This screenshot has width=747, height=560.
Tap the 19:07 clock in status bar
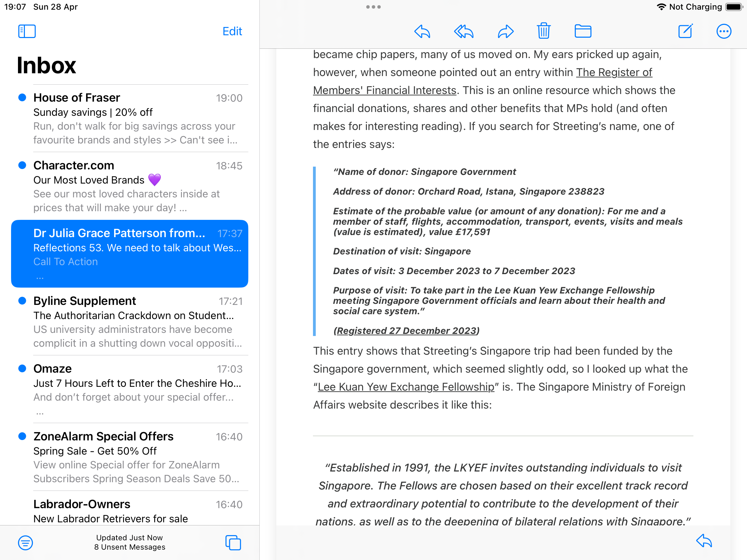click(x=15, y=7)
